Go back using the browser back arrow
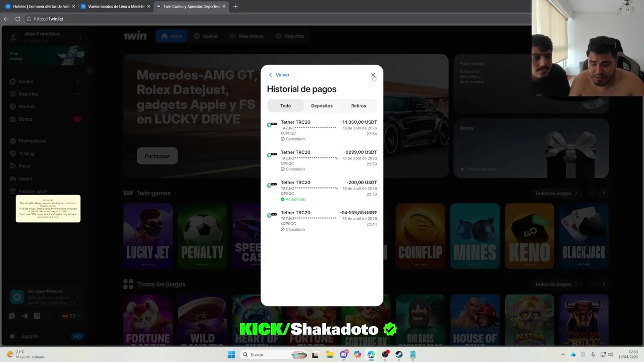 (x=6, y=19)
